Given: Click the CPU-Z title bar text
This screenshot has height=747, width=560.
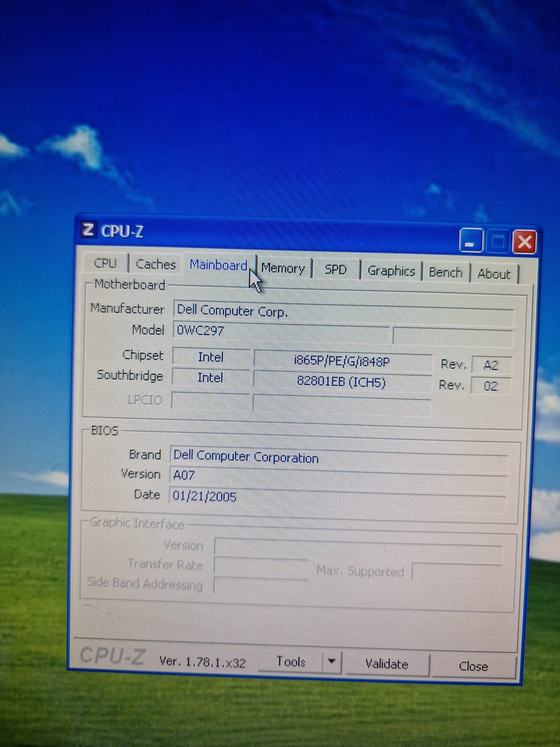Looking at the screenshot, I should [x=122, y=231].
